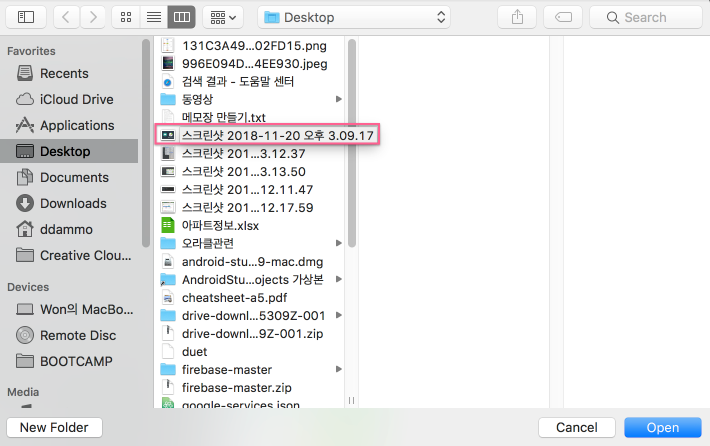Select the firebase-master folder
Image resolution: width=710 pixels, height=446 pixels.
249,369
